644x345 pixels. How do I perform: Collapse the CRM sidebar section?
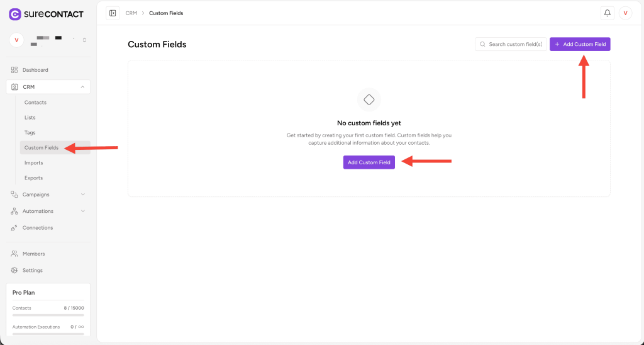[82, 87]
